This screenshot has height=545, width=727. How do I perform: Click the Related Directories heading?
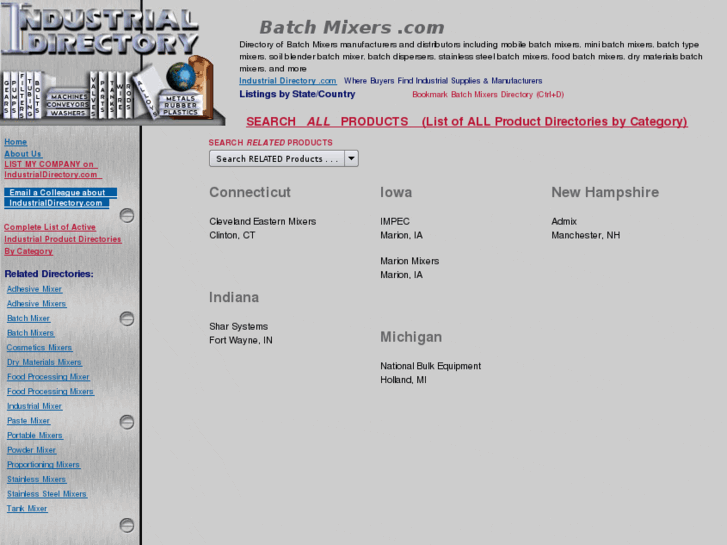[49, 274]
